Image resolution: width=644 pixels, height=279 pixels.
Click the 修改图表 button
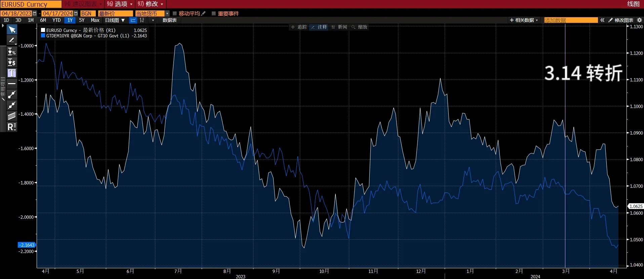(x=621, y=20)
